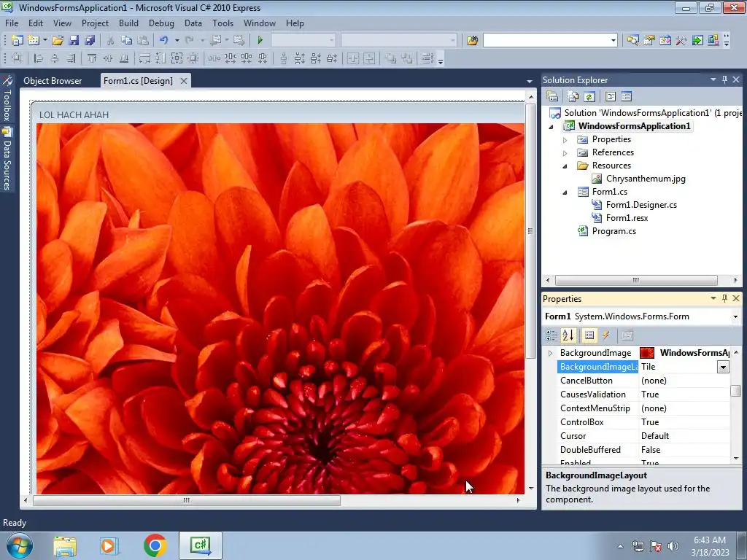Image resolution: width=747 pixels, height=560 pixels.
Task: Open the Debug menu
Action: tap(161, 23)
